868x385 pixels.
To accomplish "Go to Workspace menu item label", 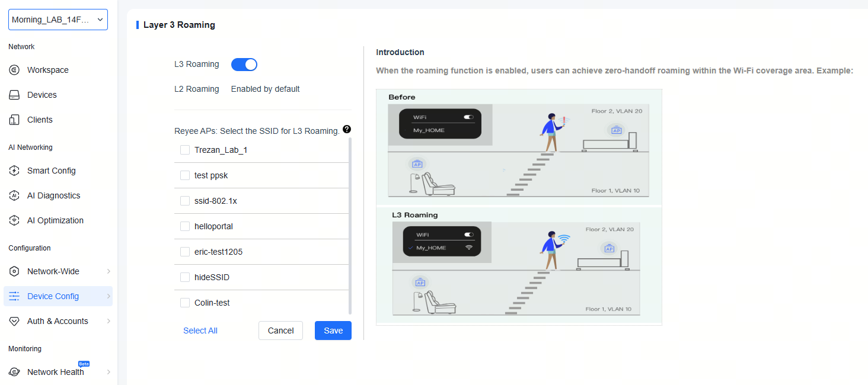I will click(48, 70).
